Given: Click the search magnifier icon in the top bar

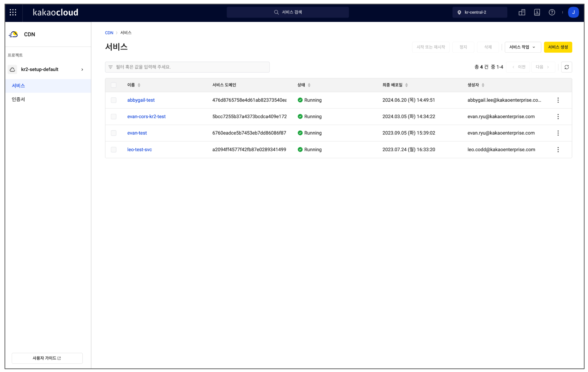Looking at the screenshot, I should coord(276,12).
